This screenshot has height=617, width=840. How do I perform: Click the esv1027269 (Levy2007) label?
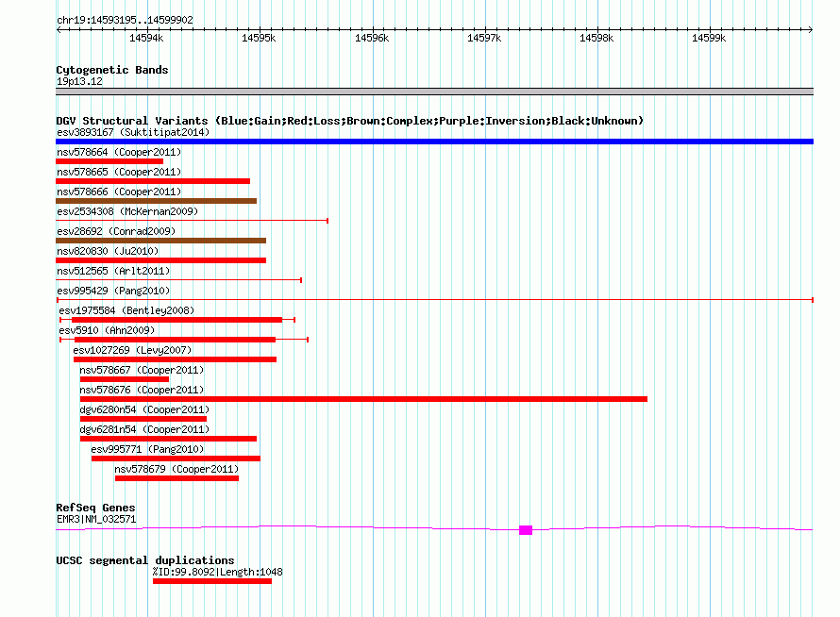132,350
